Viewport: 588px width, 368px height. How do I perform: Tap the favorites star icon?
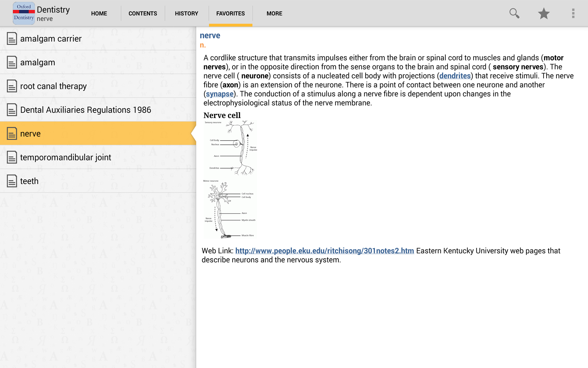coord(544,13)
